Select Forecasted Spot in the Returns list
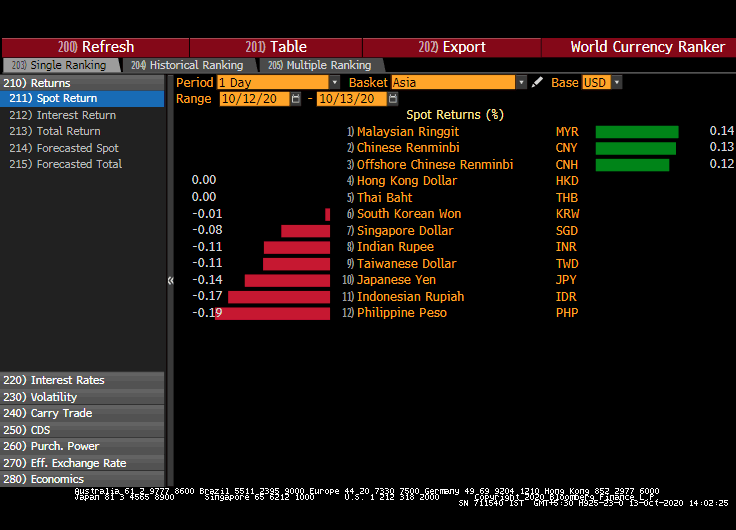This screenshot has height=530, width=736. point(77,148)
